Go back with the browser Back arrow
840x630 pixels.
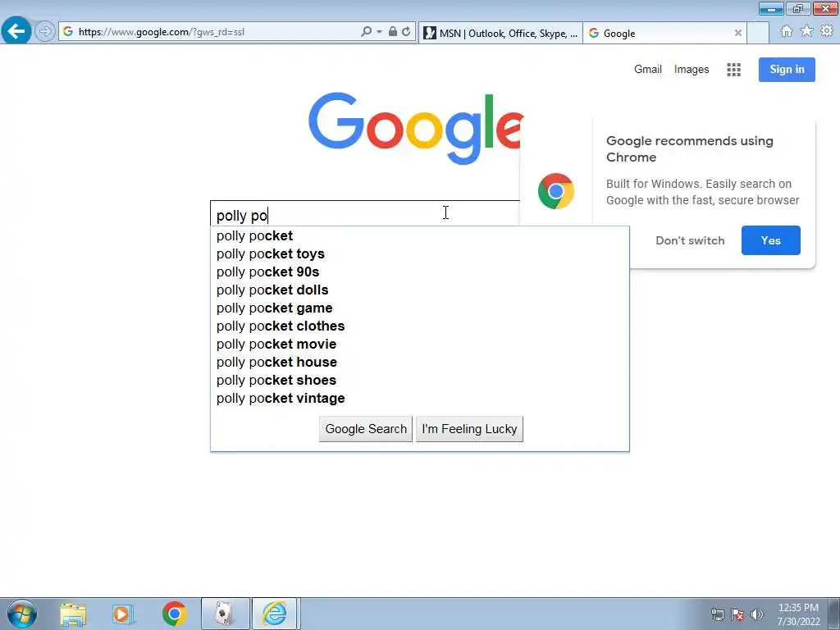coord(16,31)
